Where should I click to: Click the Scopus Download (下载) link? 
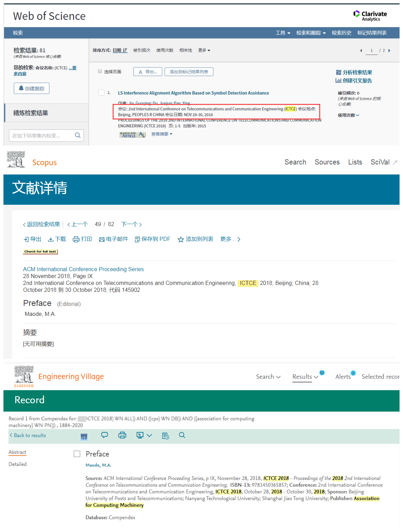point(57,239)
